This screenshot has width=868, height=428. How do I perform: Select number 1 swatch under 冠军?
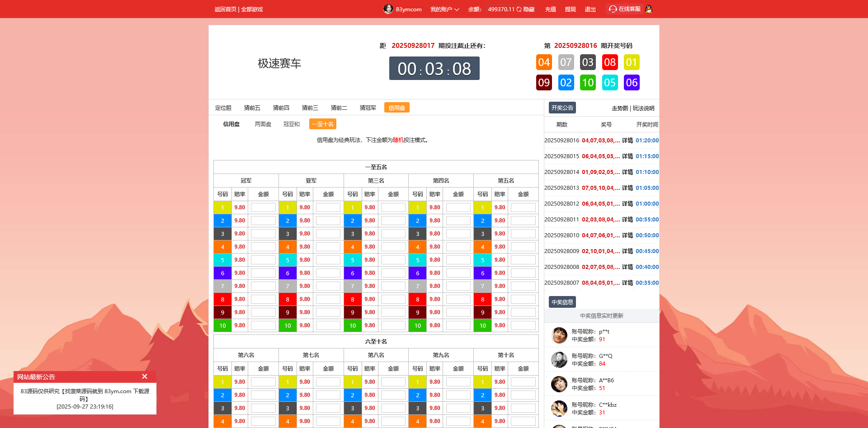(x=222, y=207)
